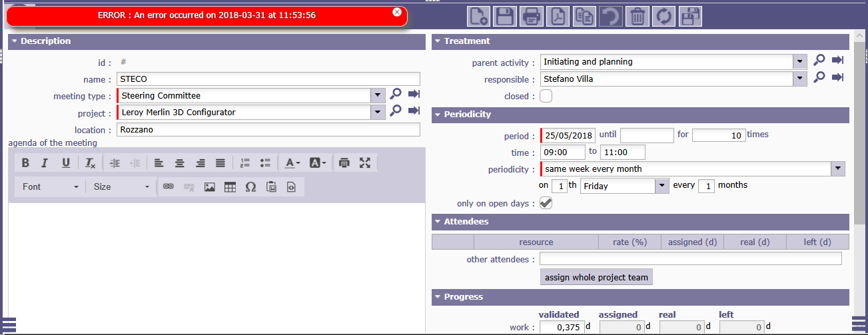Export to PDF using the toolbar icon

(557, 16)
